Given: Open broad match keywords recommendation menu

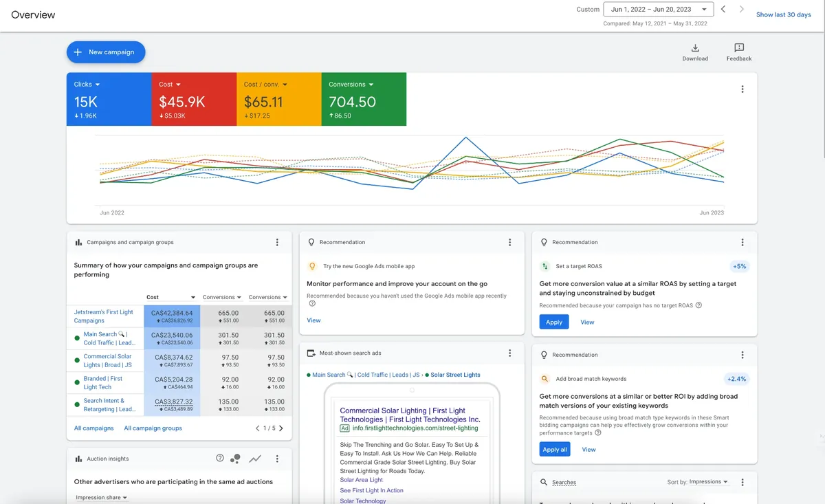Looking at the screenshot, I should [742, 355].
